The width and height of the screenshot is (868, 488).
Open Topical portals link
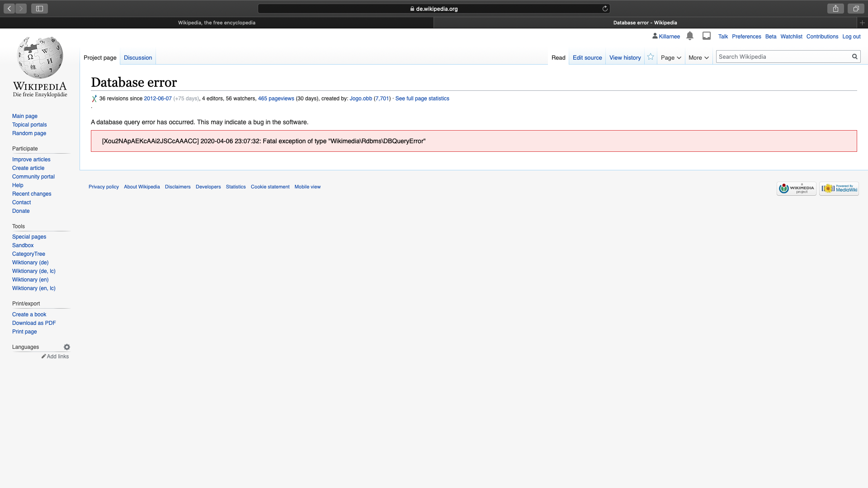29,125
